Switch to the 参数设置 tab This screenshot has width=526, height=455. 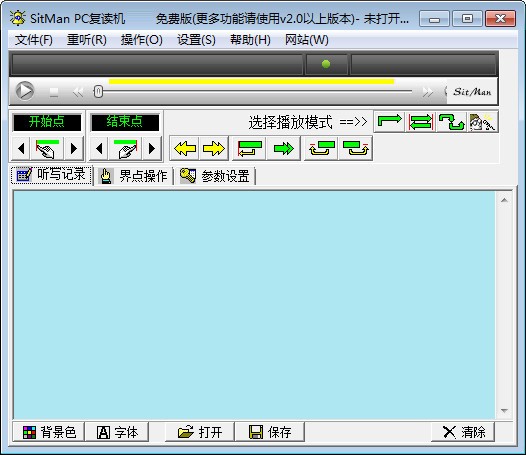(x=215, y=176)
